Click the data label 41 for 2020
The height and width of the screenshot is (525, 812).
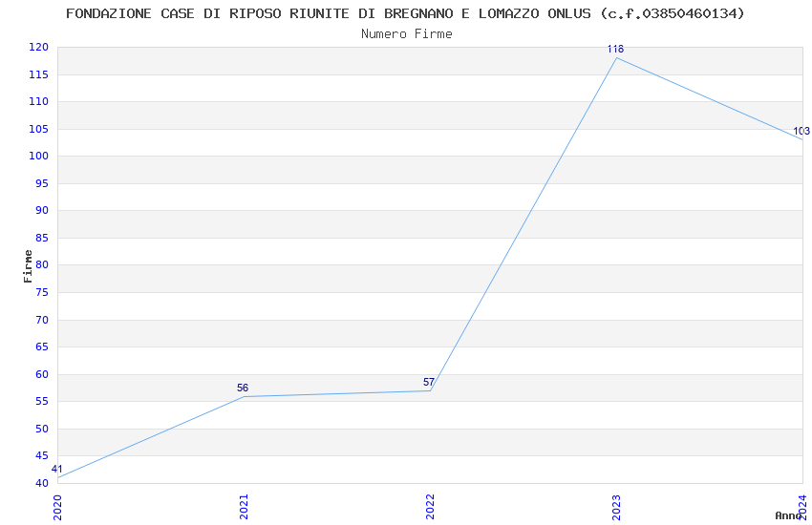click(57, 469)
